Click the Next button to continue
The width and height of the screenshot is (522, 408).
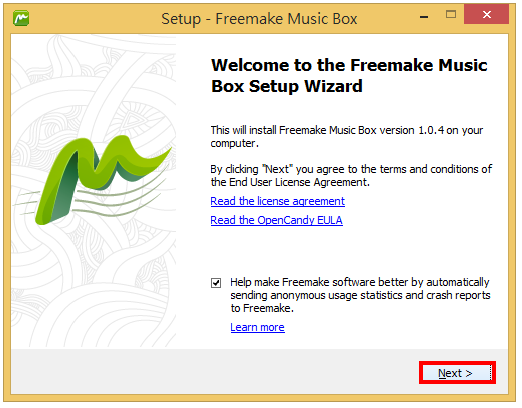457,373
